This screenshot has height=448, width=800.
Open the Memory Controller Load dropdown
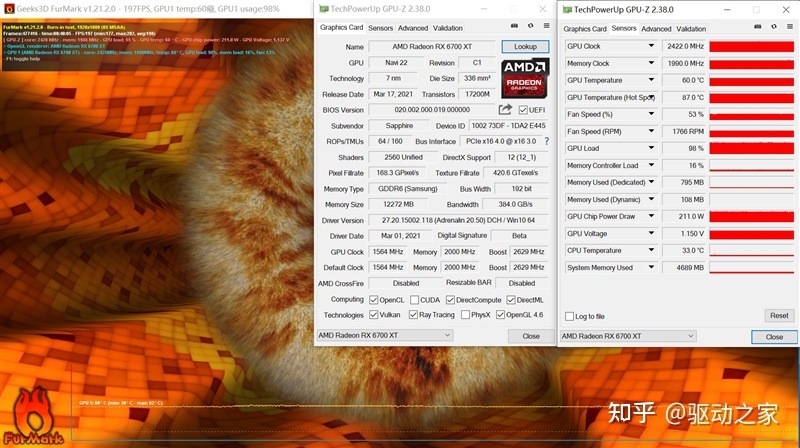pyautogui.click(x=651, y=165)
